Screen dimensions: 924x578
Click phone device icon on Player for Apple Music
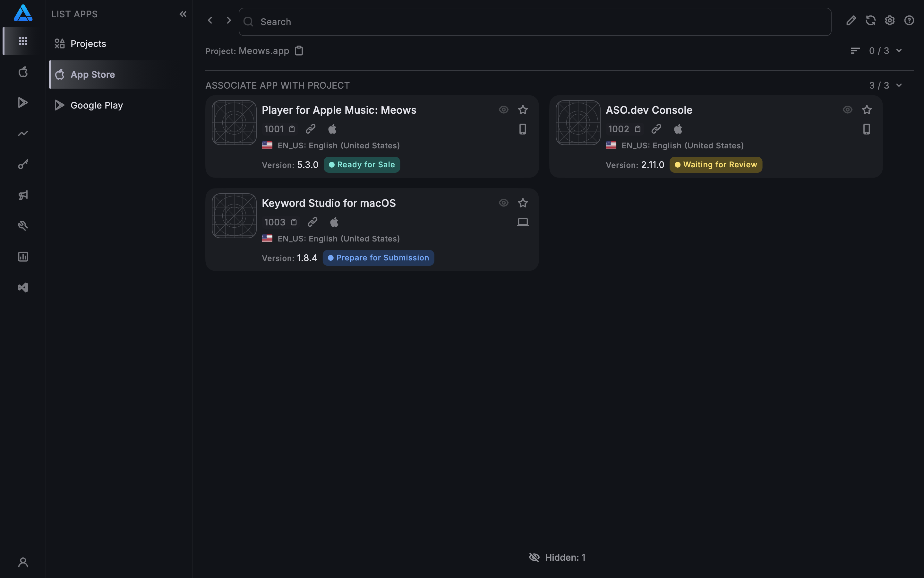(523, 129)
